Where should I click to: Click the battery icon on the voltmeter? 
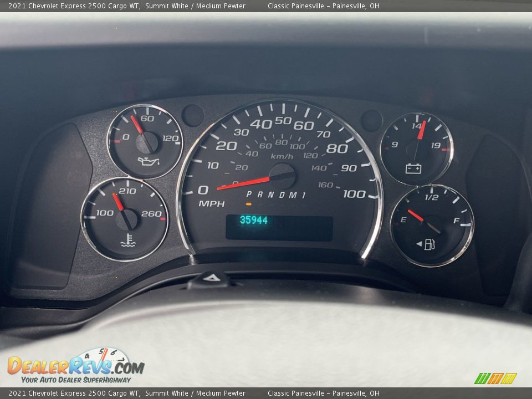[413, 168]
